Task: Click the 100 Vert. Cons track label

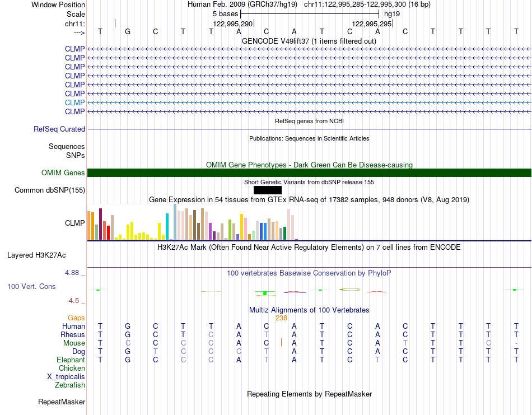Action: (x=31, y=286)
